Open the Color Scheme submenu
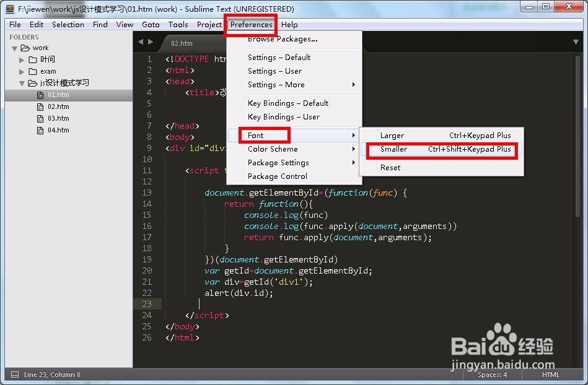 271,149
